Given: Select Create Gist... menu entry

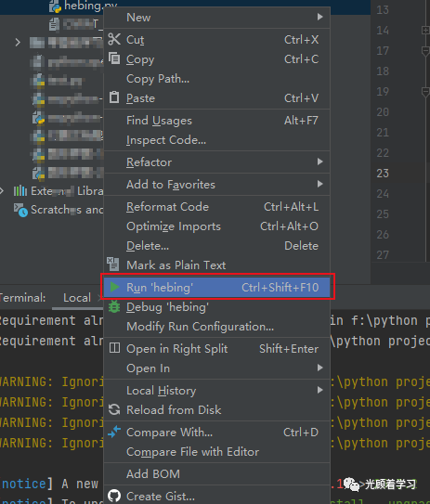Looking at the screenshot, I should [x=217, y=497].
